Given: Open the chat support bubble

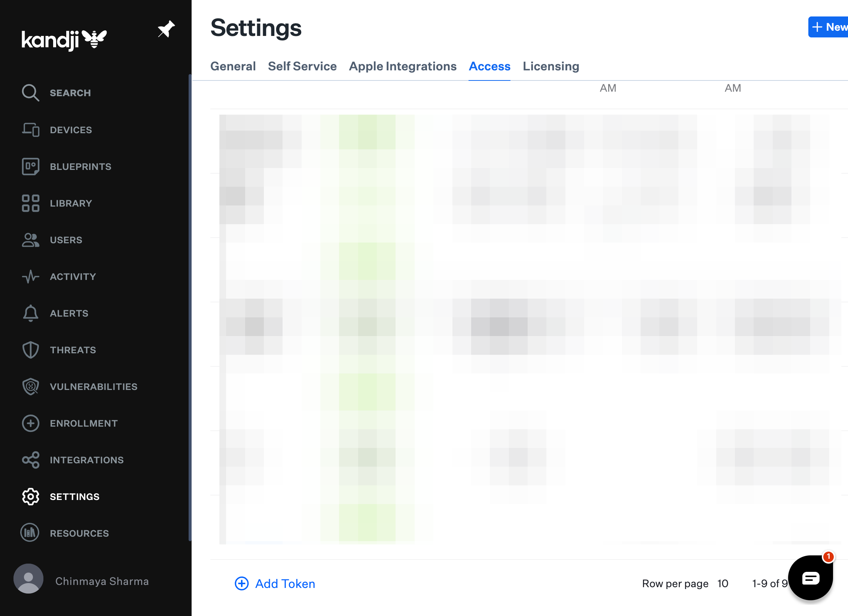Looking at the screenshot, I should click(810, 578).
